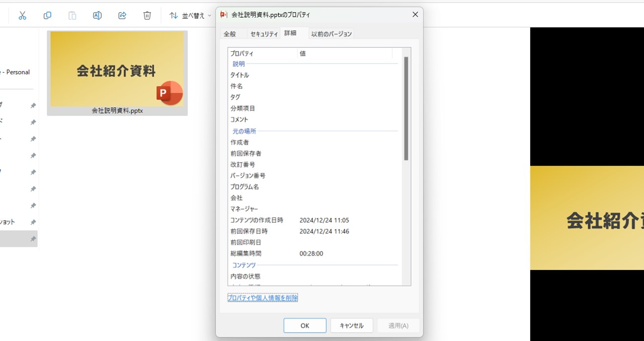Select the 件名 property row
The image size is (644, 341).
pyautogui.click(x=315, y=86)
